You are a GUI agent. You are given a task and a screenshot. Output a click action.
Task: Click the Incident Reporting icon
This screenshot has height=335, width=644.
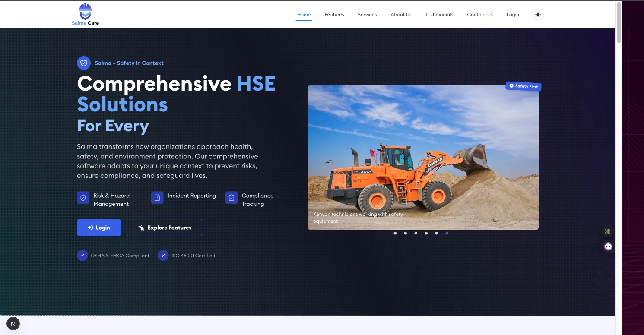tap(157, 198)
